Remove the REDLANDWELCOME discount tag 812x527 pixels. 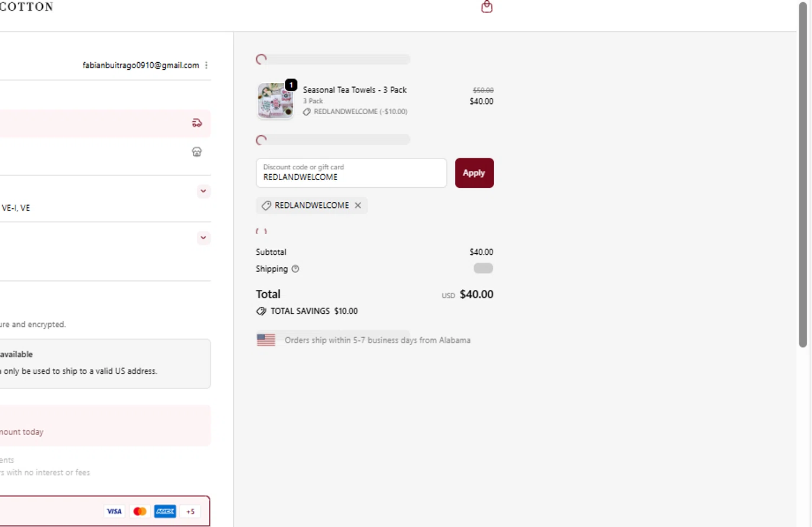point(358,206)
